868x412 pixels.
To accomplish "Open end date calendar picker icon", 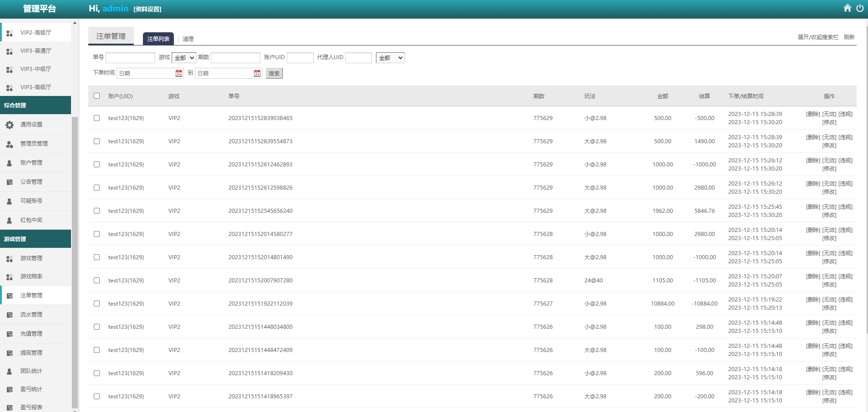I will point(257,73).
